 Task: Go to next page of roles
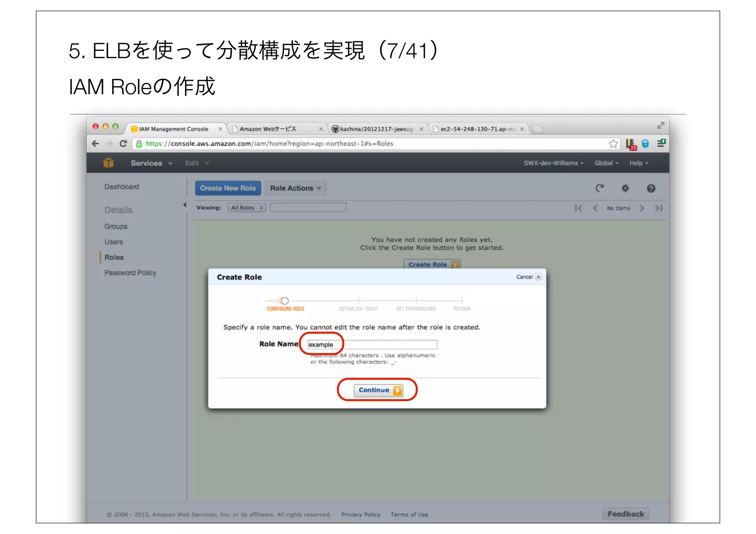(x=642, y=208)
